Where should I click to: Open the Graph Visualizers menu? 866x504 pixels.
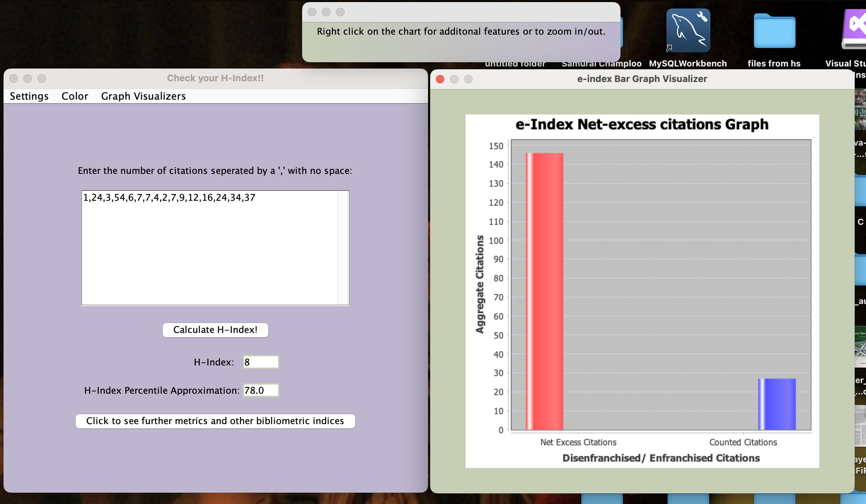pyautogui.click(x=143, y=96)
